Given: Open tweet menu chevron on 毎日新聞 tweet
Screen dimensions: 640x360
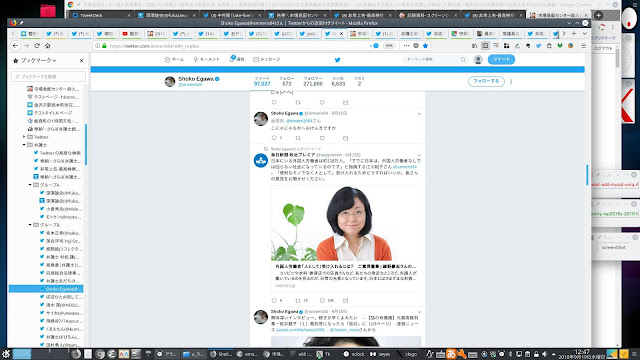Looking at the screenshot, I should [419, 156].
